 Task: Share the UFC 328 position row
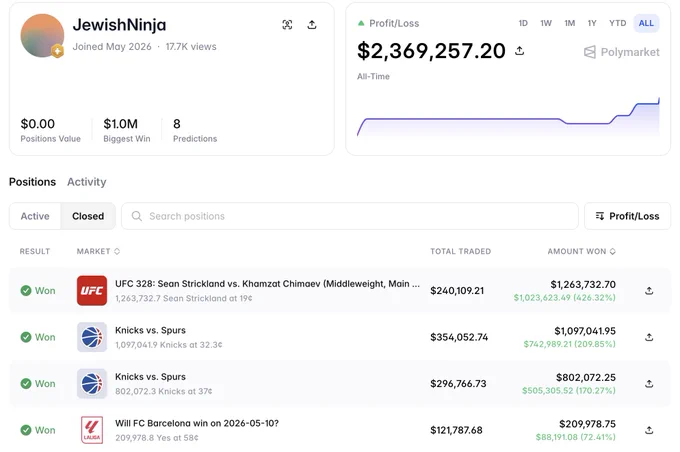coord(649,291)
